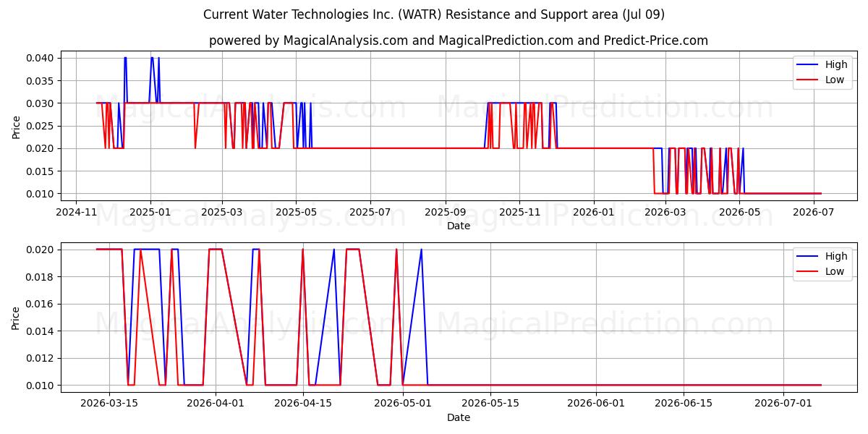Click the '2026-01' x-axis label
This screenshot has height=434, width=868.
point(593,213)
